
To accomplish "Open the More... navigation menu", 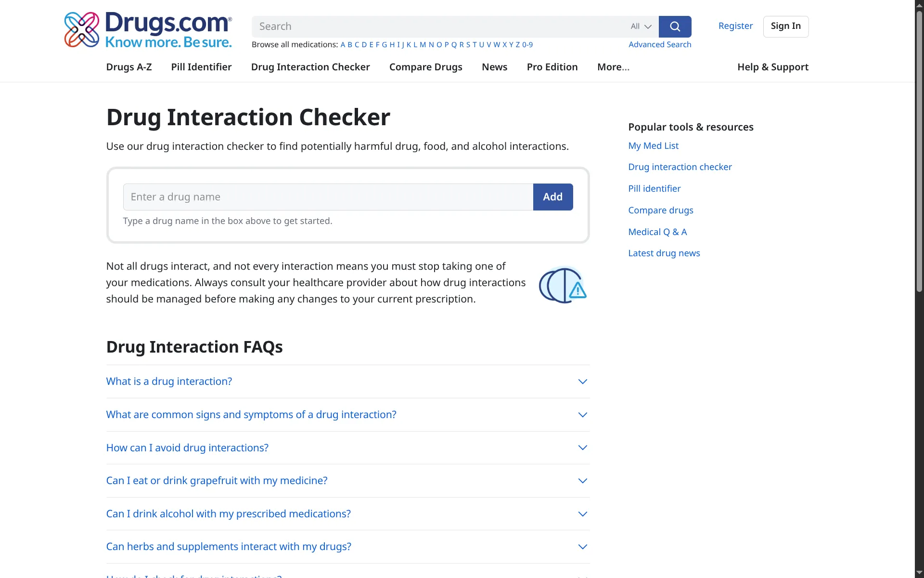I will pyautogui.click(x=613, y=67).
